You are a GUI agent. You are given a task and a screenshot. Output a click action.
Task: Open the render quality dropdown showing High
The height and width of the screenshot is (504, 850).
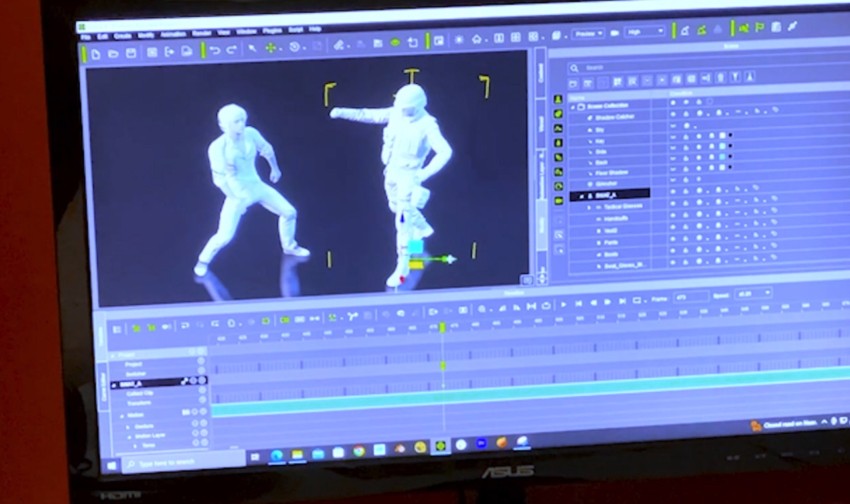click(x=644, y=31)
